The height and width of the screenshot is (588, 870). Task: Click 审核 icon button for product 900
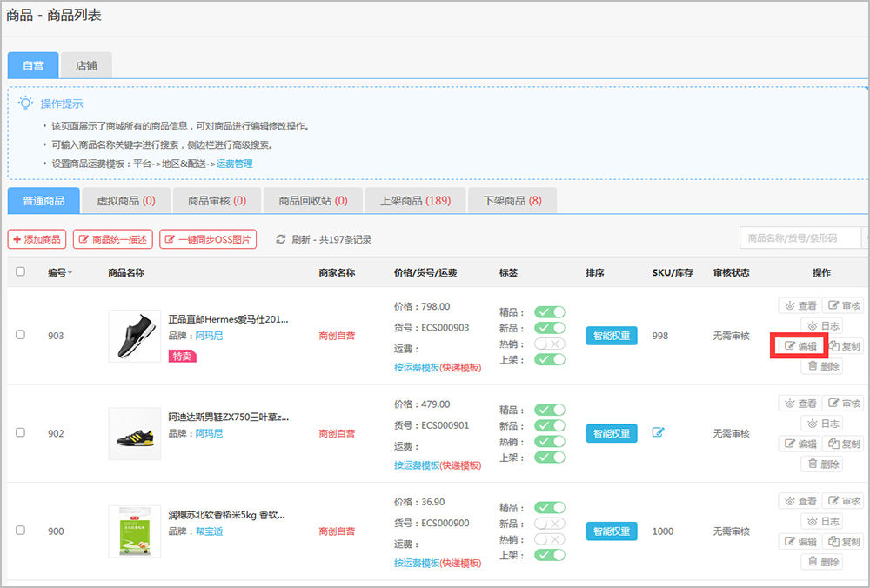point(843,500)
